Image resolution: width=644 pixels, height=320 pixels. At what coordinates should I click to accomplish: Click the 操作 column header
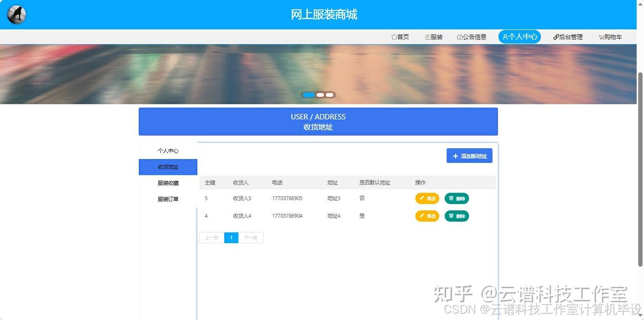421,183
